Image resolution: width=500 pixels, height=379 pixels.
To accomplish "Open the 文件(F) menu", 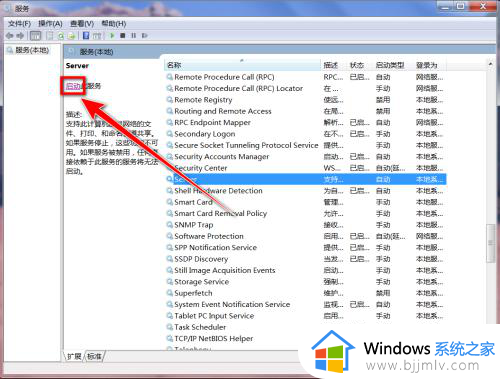I will (19, 24).
